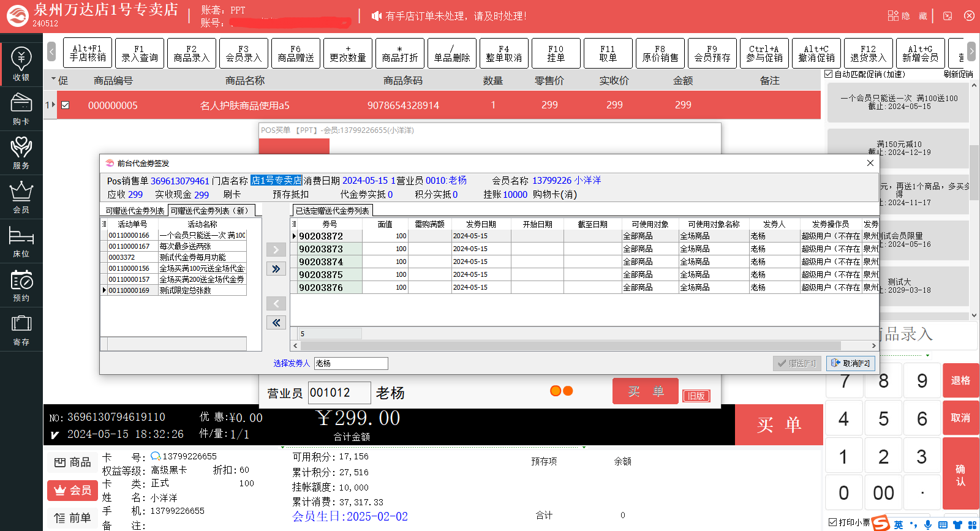Click the move-one-left arrow in voucher dialog

[x=276, y=304]
